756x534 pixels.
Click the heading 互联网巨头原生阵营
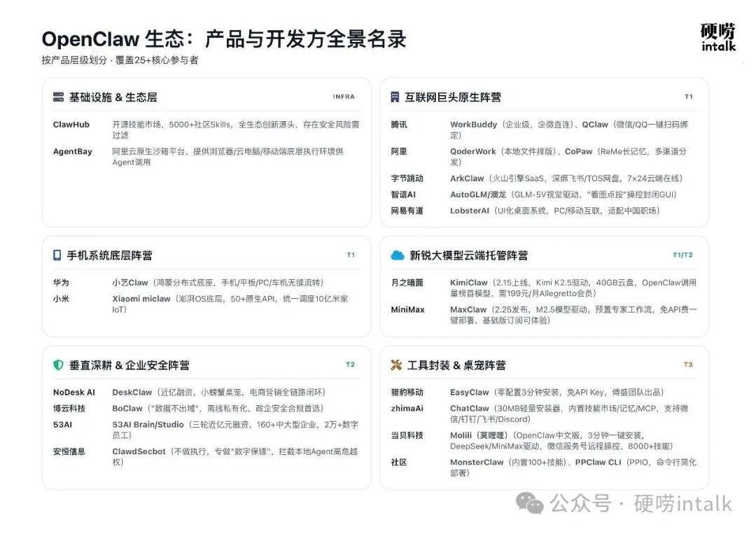[453, 97]
